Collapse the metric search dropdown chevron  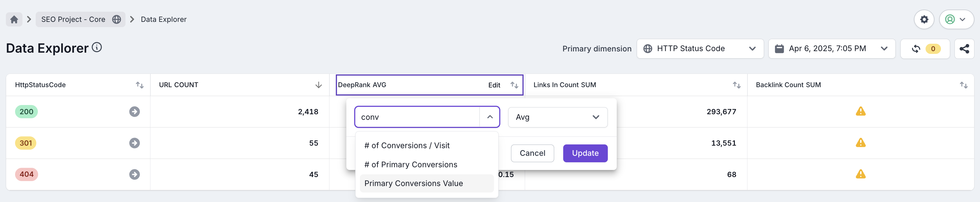[490, 117]
